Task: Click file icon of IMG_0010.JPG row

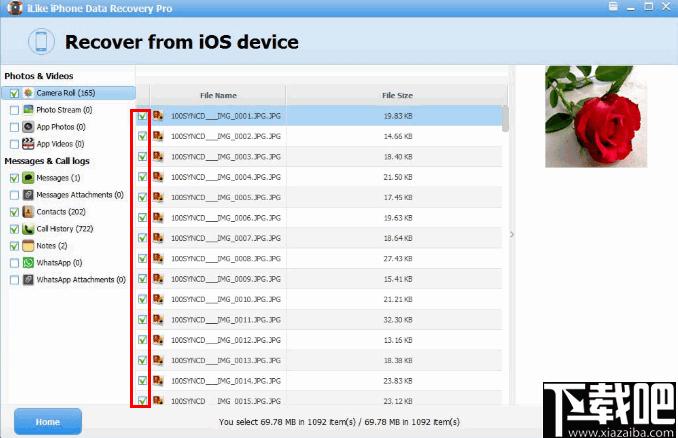Action: point(158,299)
